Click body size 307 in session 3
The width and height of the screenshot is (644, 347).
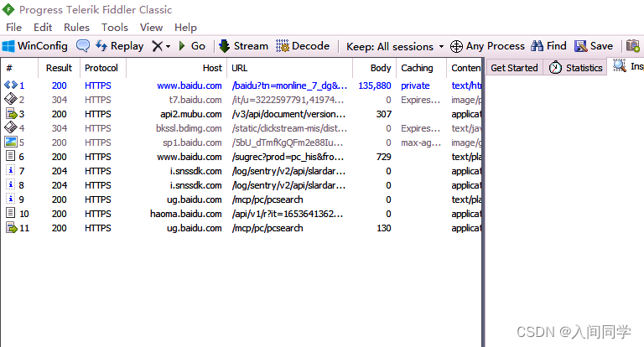[x=383, y=114]
